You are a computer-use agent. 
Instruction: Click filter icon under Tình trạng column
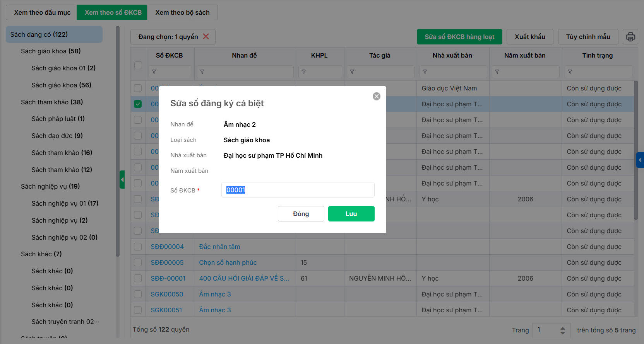click(570, 72)
